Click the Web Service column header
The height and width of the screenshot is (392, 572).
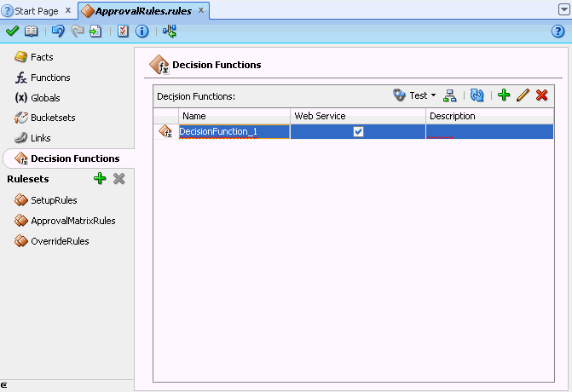point(358,116)
